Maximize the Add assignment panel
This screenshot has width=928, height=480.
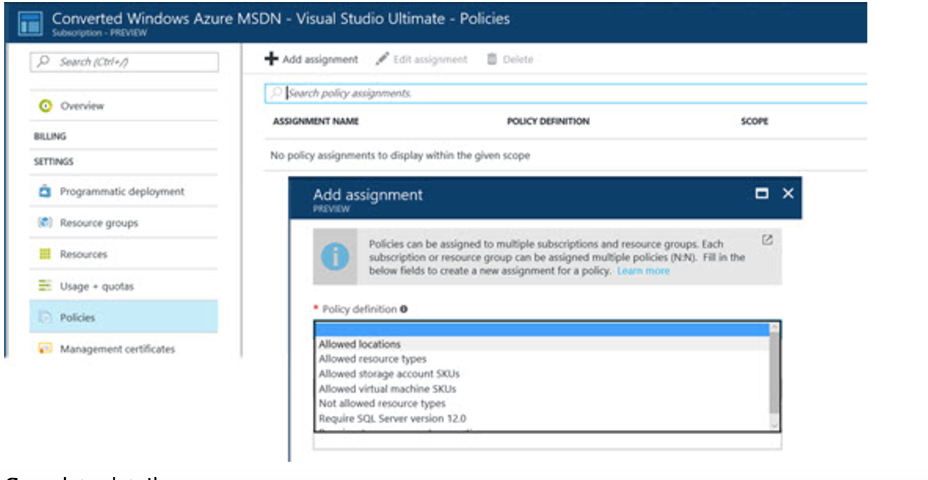(762, 194)
